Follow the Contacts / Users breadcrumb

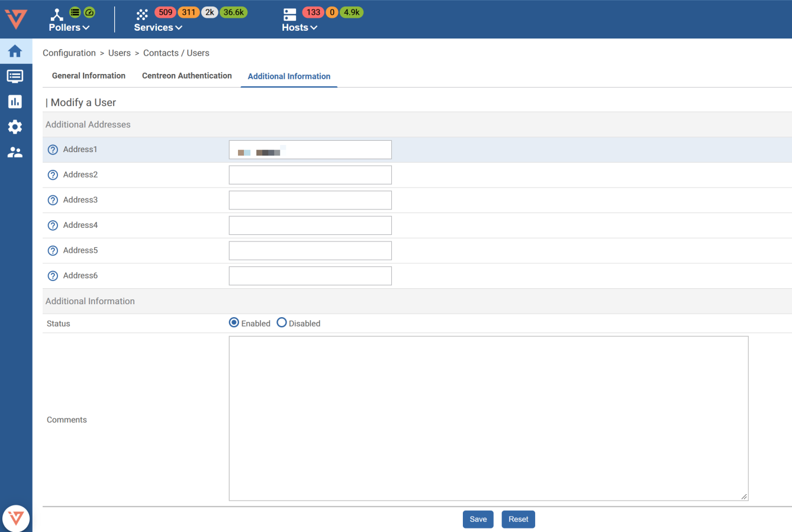pyautogui.click(x=176, y=53)
